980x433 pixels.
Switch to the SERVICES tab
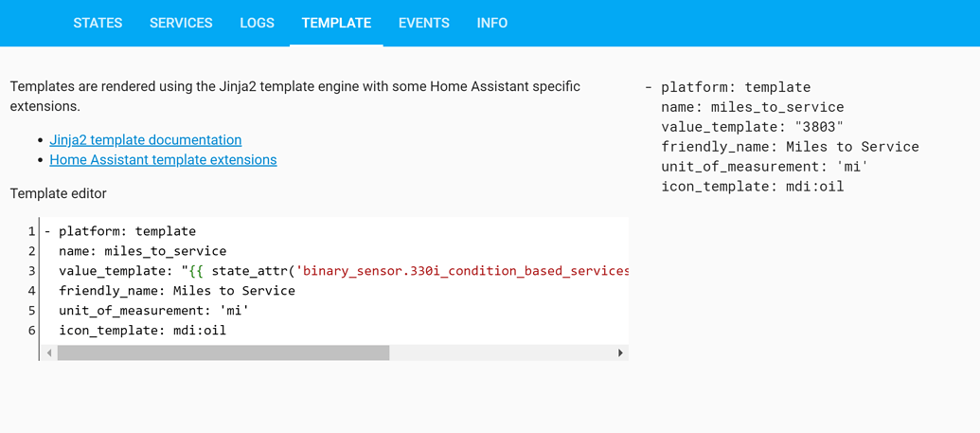(x=181, y=23)
